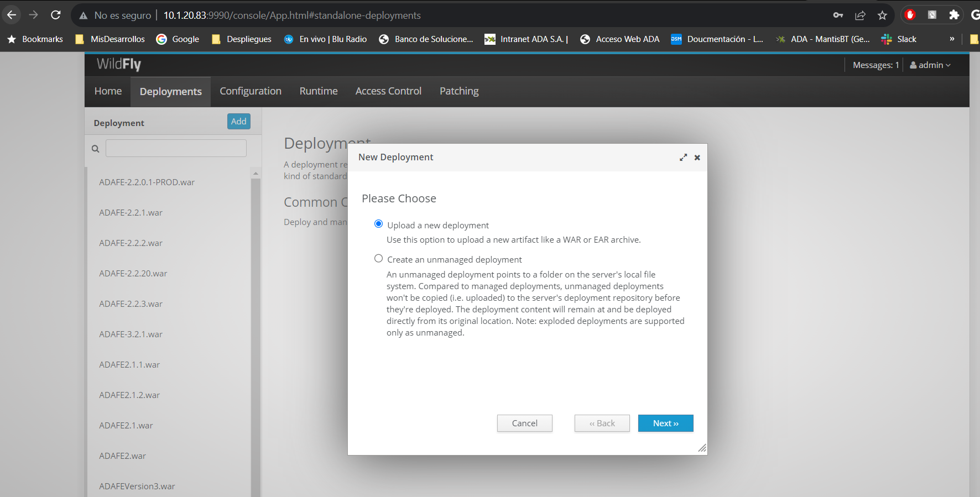Viewport: 980px width, 497px height.
Task: Open the browser extensions puzzle icon
Action: pyautogui.click(x=953, y=15)
